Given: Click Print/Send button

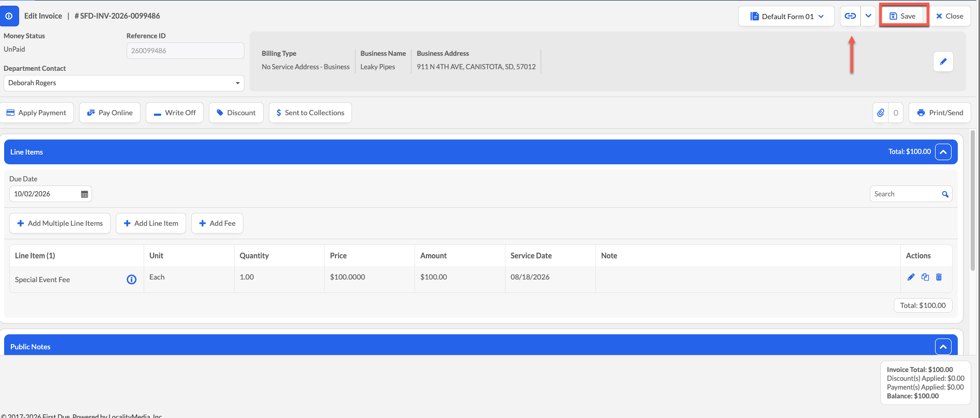Looking at the screenshot, I should [x=940, y=113].
